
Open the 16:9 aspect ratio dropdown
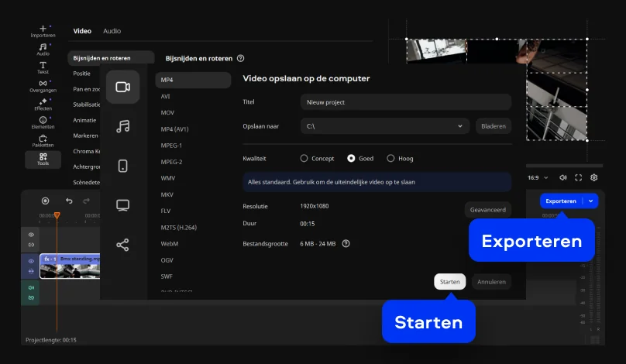pos(536,177)
